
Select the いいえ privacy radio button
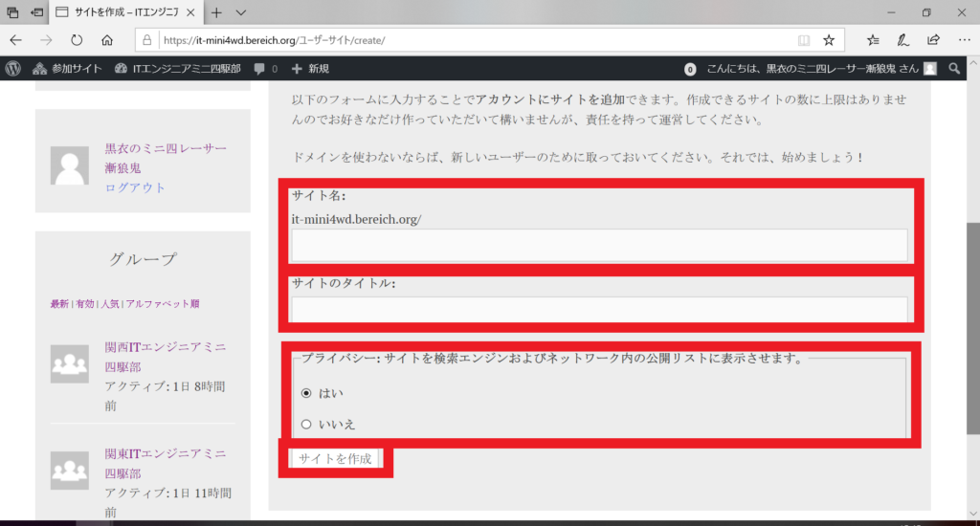[306, 424]
